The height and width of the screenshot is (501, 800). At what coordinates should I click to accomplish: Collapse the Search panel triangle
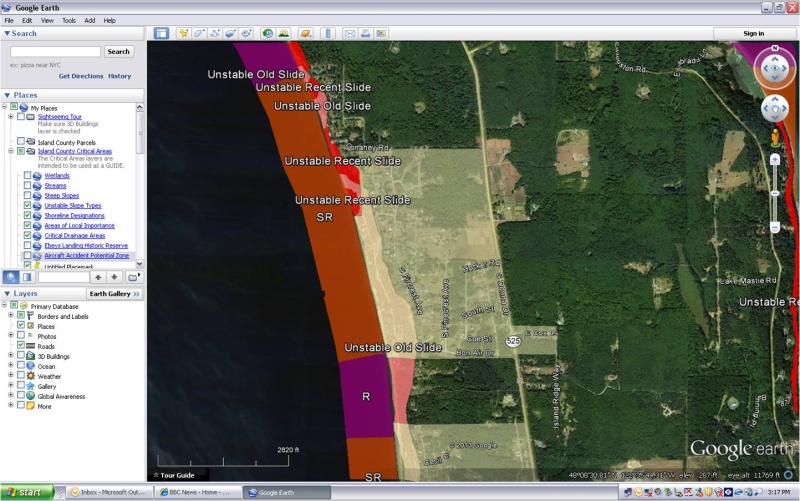7,33
